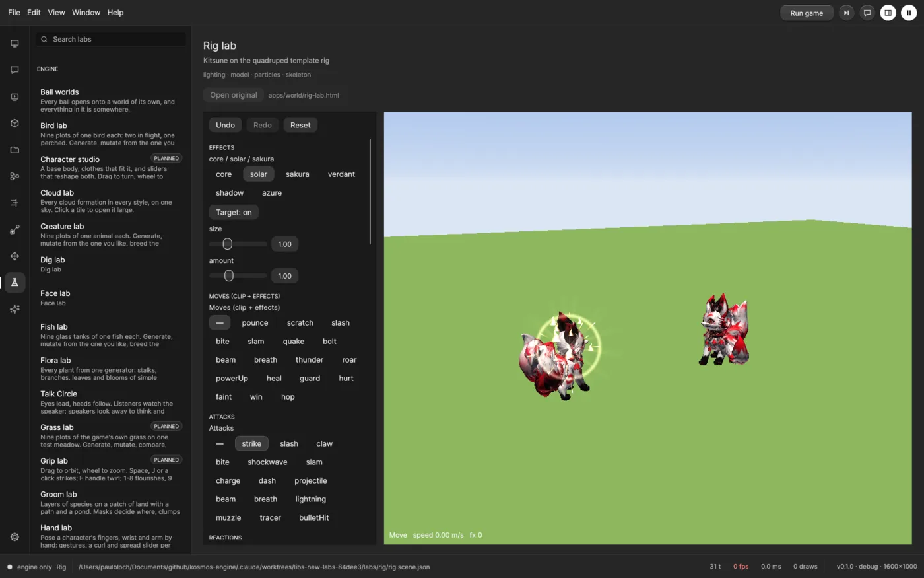
Task: Open the Talk Circle lab entry
Action: (110, 402)
